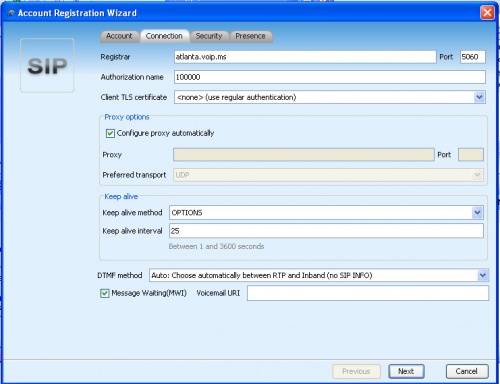Open the Client TLS certificate dropdown
The image size is (500, 384).
(x=330, y=97)
